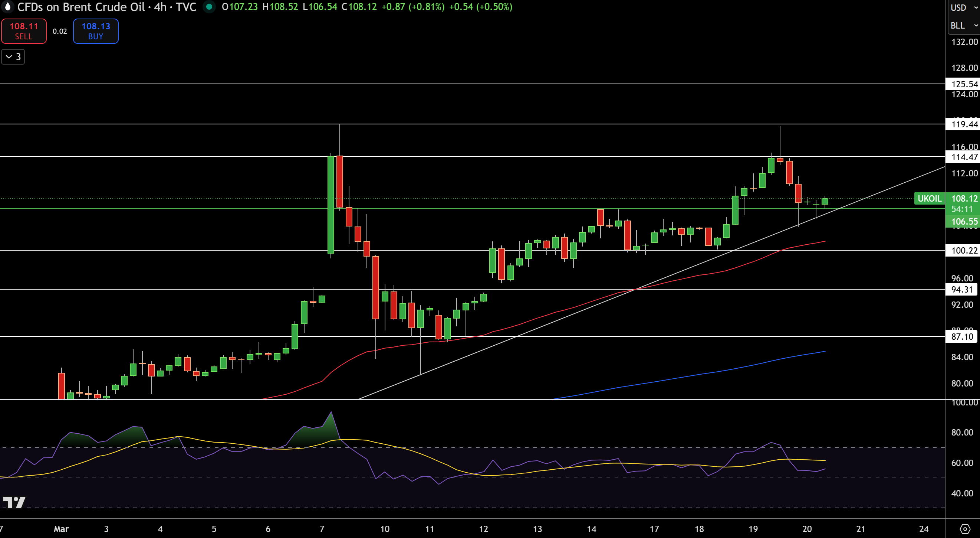Click the 87.10 support level label
The image size is (980, 538).
pyautogui.click(x=962, y=337)
